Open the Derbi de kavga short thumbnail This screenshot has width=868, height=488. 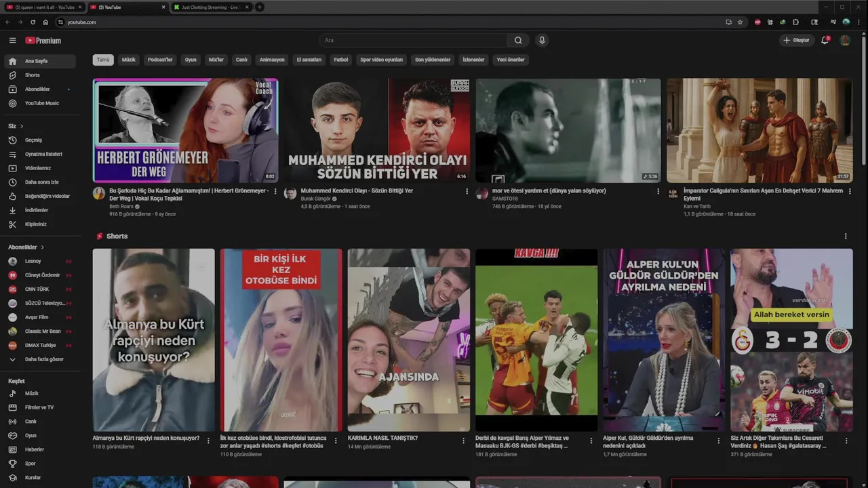(x=536, y=340)
